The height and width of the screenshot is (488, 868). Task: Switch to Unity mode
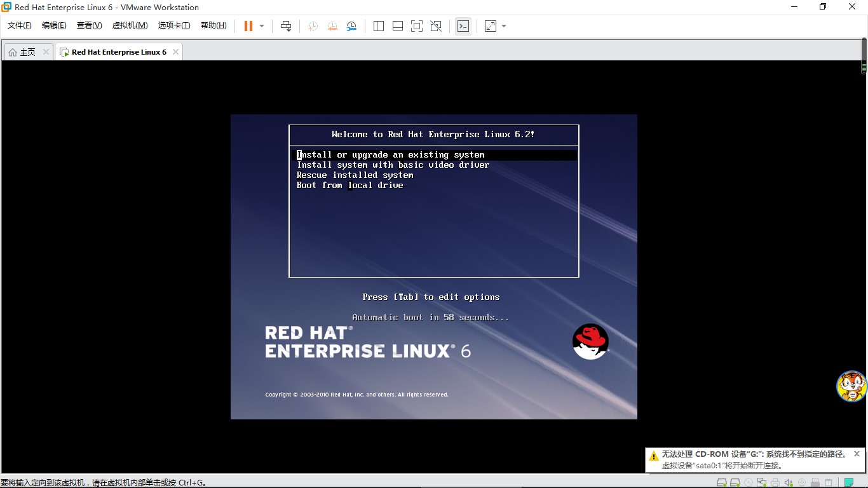coord(436,26)
